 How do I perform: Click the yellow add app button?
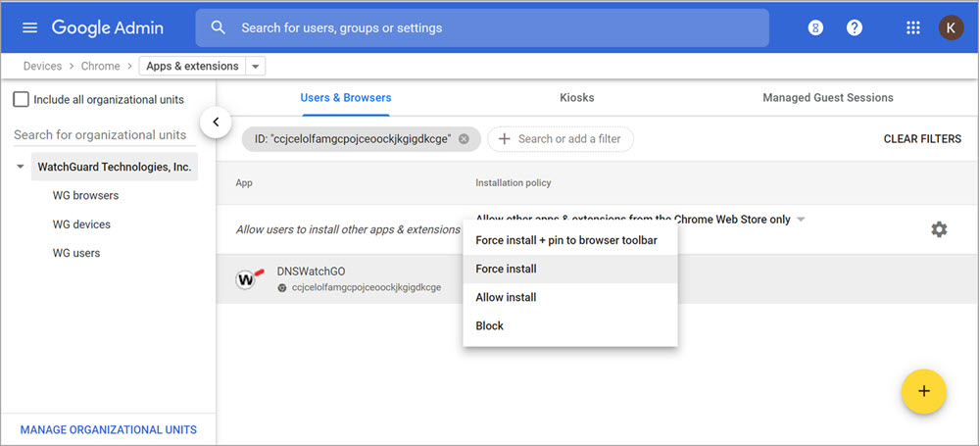tap(924, 391)
